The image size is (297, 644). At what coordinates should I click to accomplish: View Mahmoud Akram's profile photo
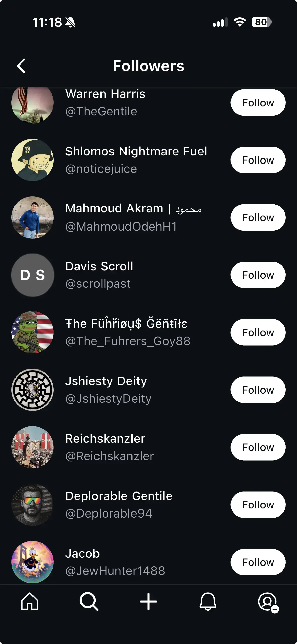[32, 217]
